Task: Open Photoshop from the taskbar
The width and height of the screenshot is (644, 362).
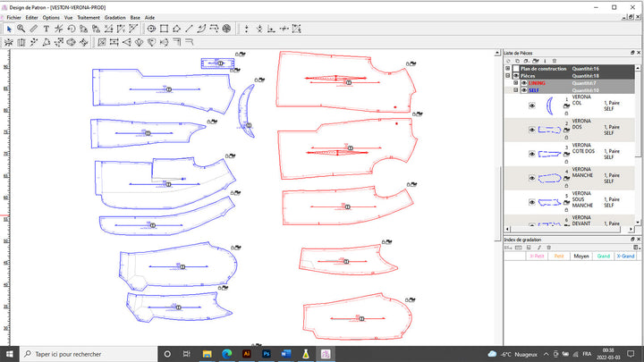Action: click(x=267, y=354)
